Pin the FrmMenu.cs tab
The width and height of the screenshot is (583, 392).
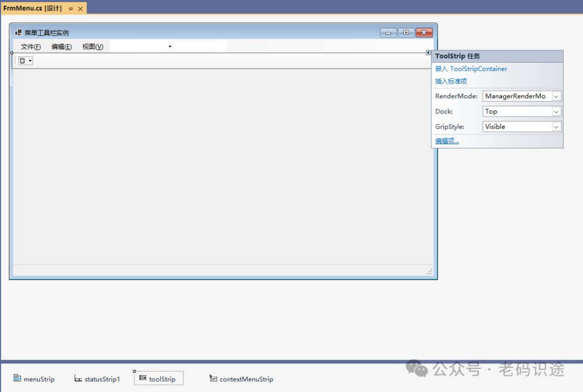tap(71, 9)
